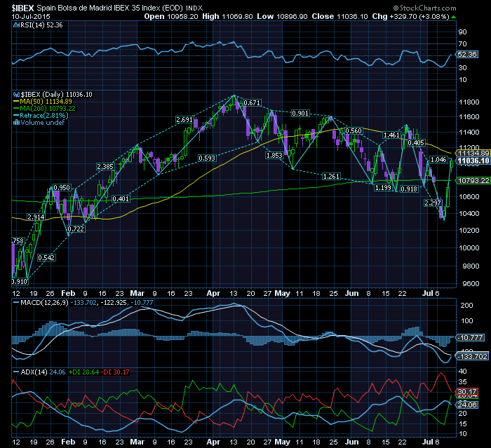
Task: Click the retrace label 0.918
Action: pyautogui.click(x=409, y=189)
